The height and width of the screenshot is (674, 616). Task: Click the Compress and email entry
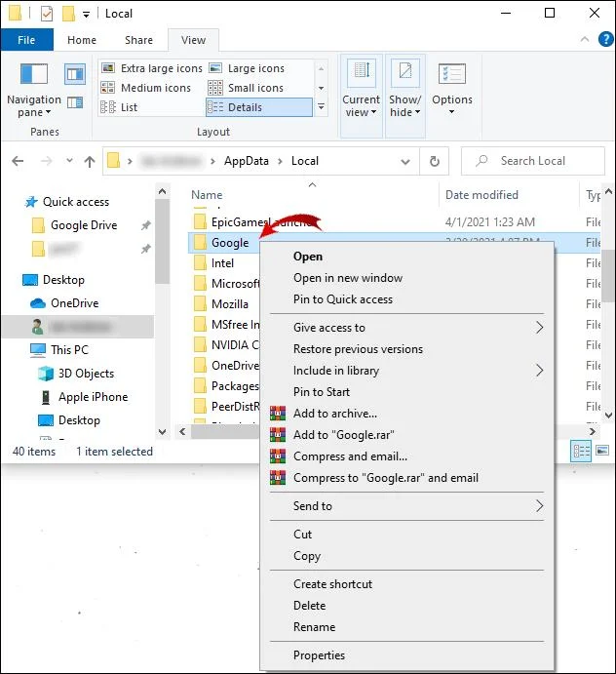pyautogui.click(x=350, y=456)
